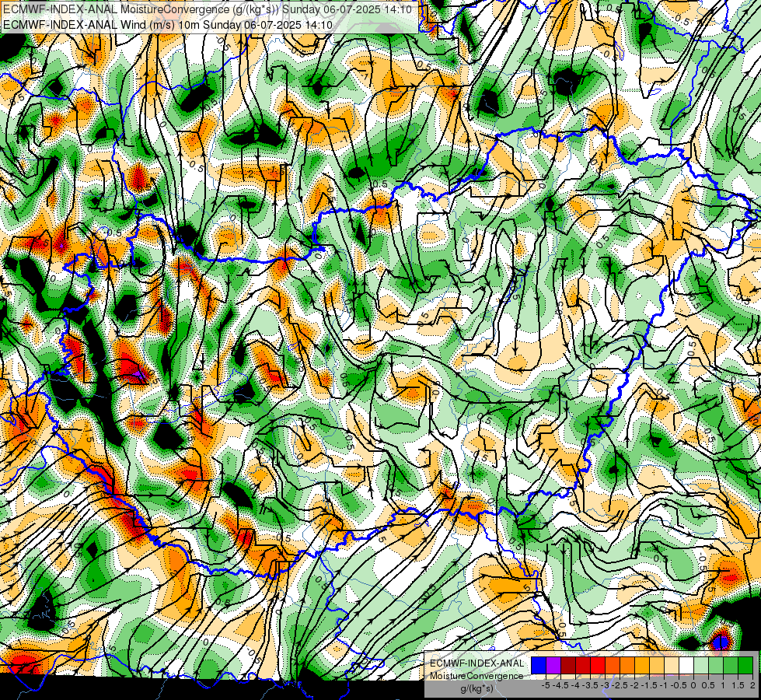Click the legend tick value 1.5
This screenshot has width=761, height=700.
[x=738, y=685]
